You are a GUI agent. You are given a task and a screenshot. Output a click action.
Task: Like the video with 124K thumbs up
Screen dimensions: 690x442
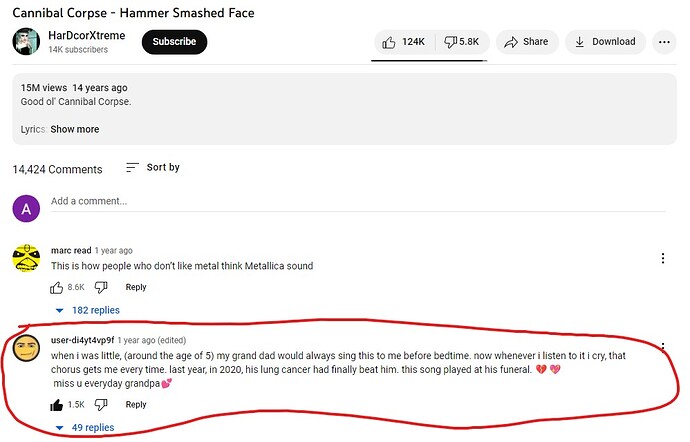[x=404, y=42]
